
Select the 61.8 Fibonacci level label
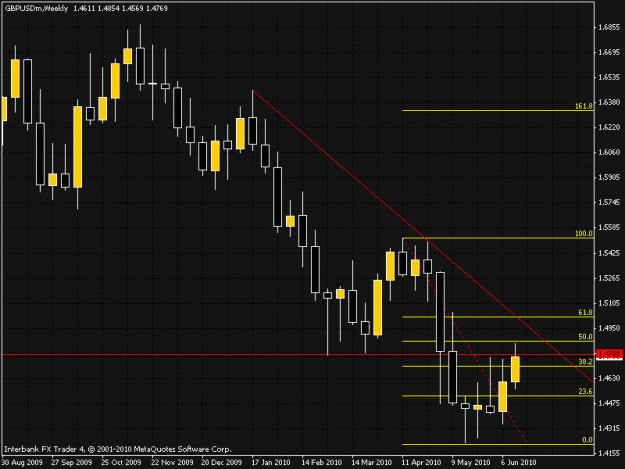[585, 312]
